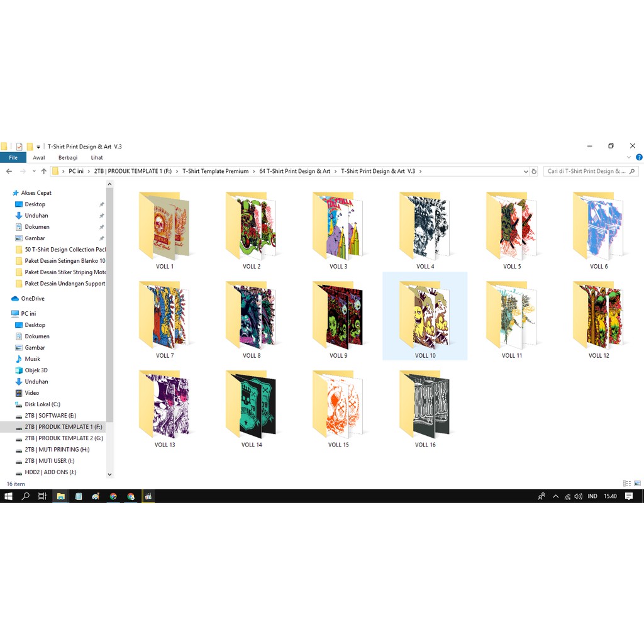Open address bar history dropdown
This screenshot has width=644, height=644.
tap(526, 171)
